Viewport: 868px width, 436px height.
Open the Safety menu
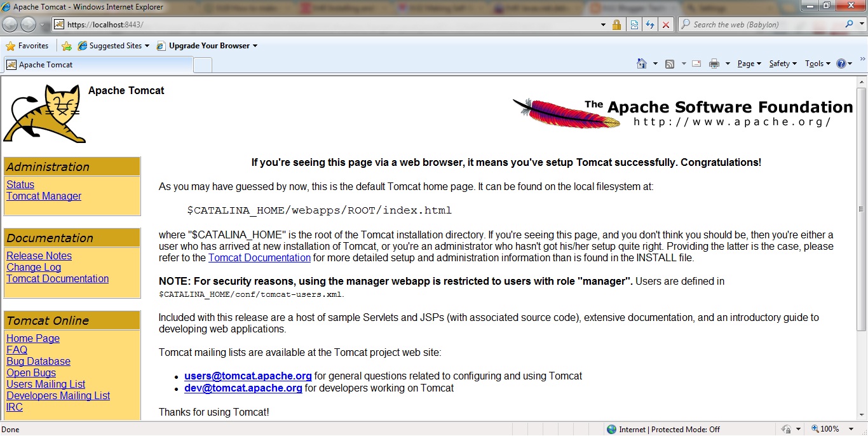pyautogui.click(x=783, y=64)
